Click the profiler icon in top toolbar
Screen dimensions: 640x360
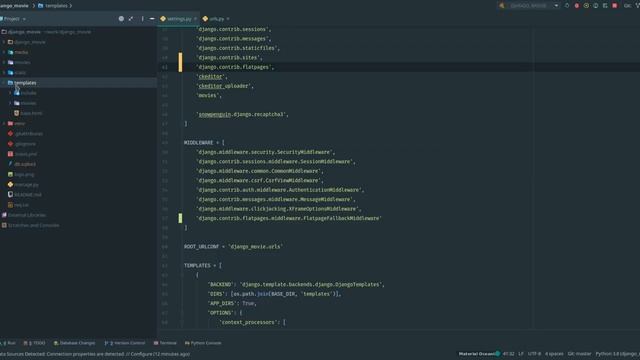coord(596,6)
